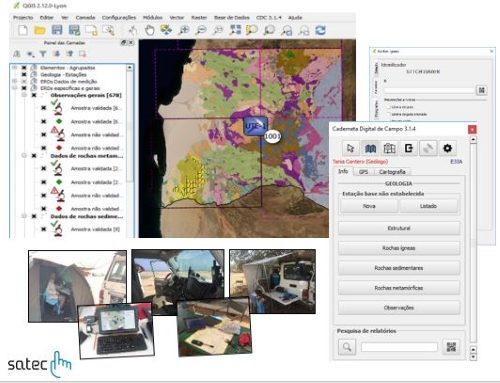Screen dimensions: 500x383
Task: Click the magnifier search icon in Pesquisa de relatórios
Action: (347, 347)
